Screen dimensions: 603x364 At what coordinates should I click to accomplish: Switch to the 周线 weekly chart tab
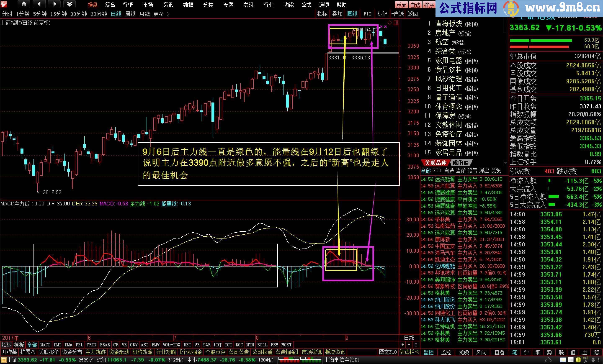(x=130, y=14)
